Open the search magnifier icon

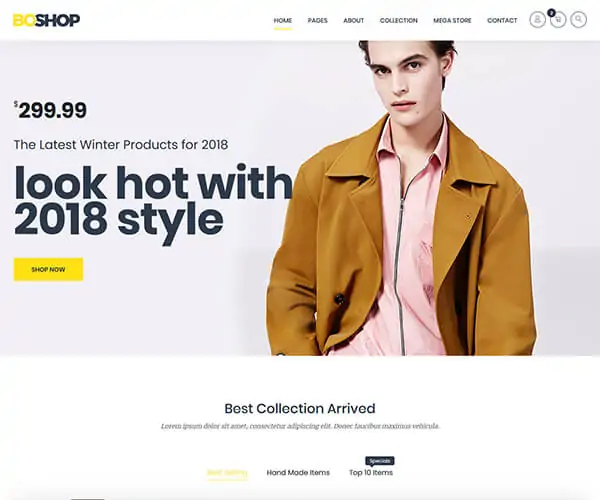click(x=579, y=20)
